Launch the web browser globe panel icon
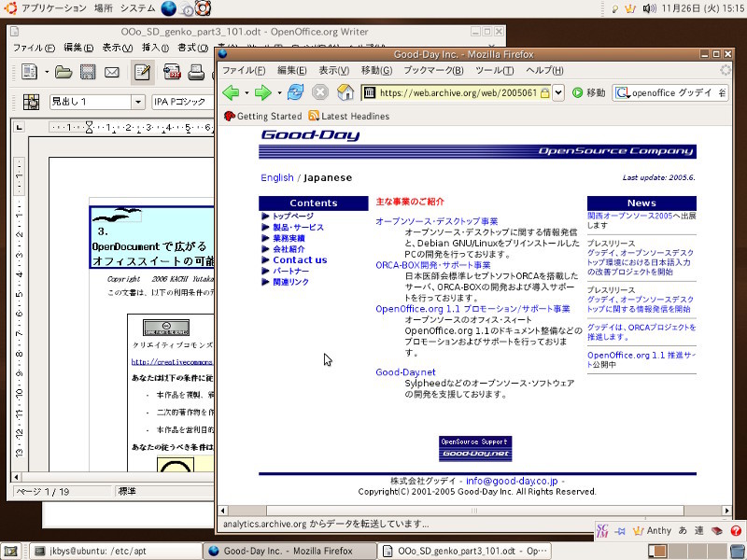This screenshot has height=560, width=747. coord(169,8)
